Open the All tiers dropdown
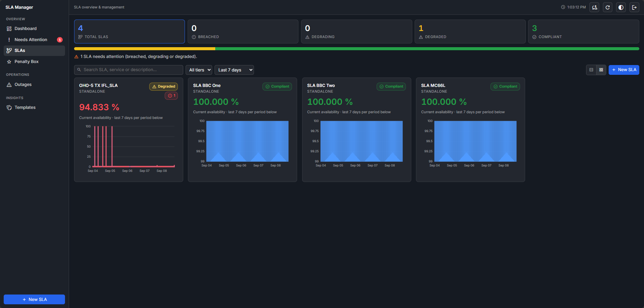 (x=199, y=70)
